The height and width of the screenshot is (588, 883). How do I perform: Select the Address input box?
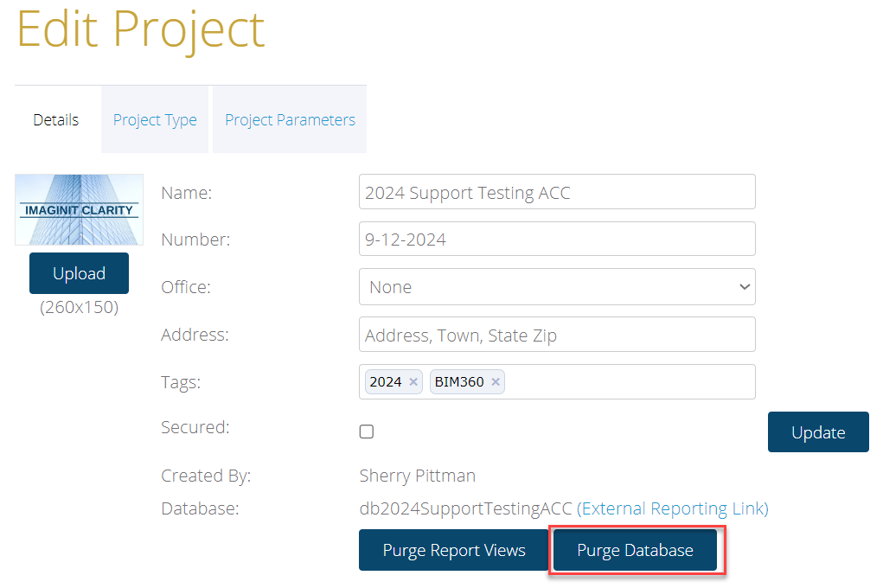pyautogui.click(x=557, y=335)
